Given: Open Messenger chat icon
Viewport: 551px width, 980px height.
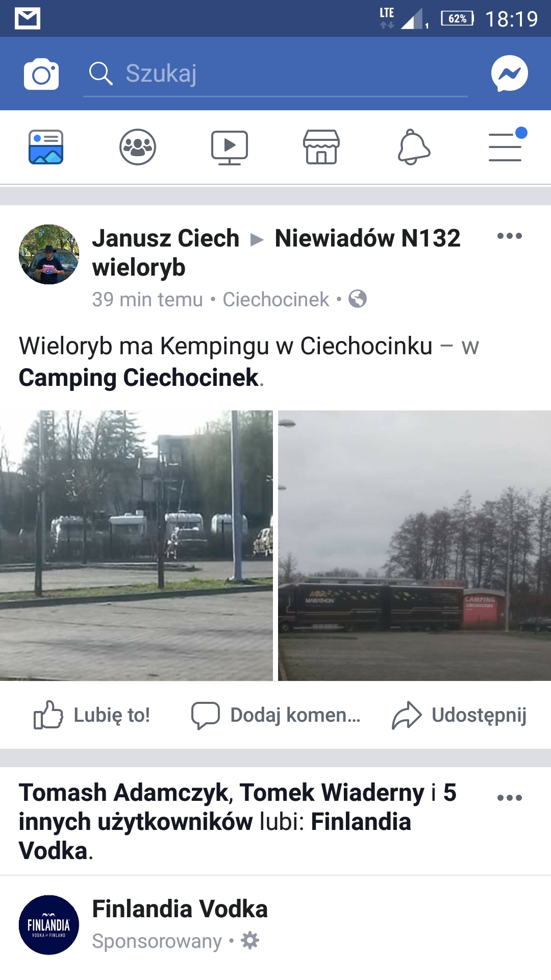Looking at the screenshot, I should click(x=509, y=73).
